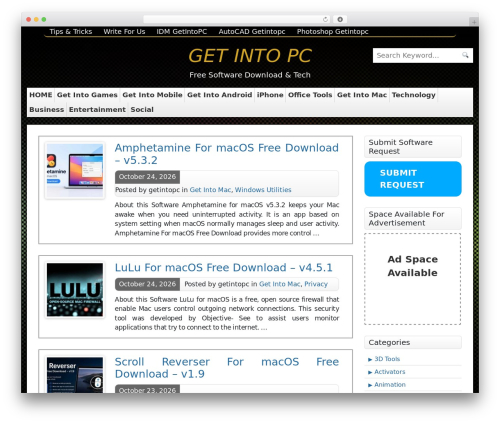This screenshot has width=500, height=423.
Task: Open Activators category link
Action: coord(390,372)
